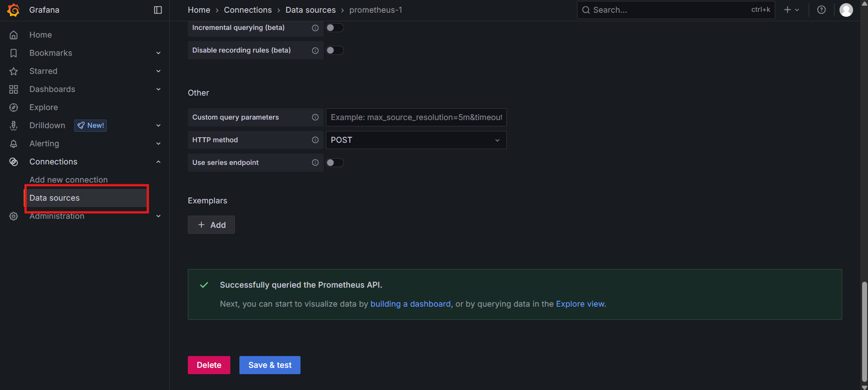Go to Home breadcrumb link

199,10
